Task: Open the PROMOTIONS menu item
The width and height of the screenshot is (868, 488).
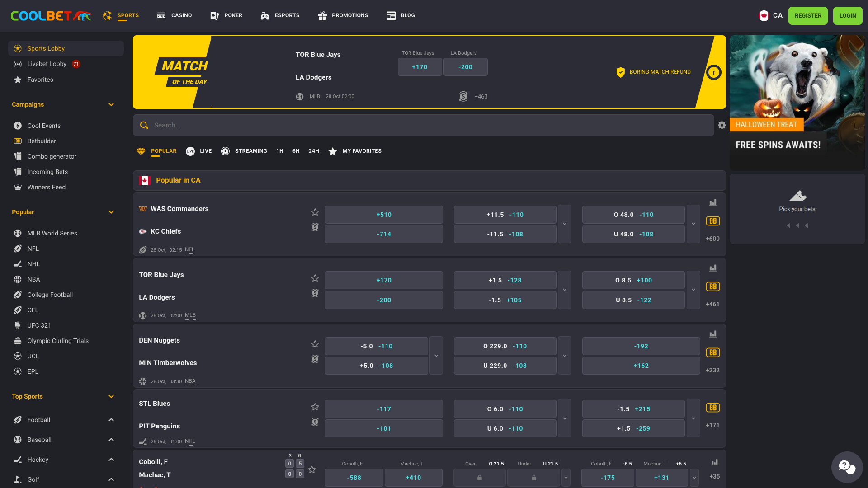Action: [343, 15]
